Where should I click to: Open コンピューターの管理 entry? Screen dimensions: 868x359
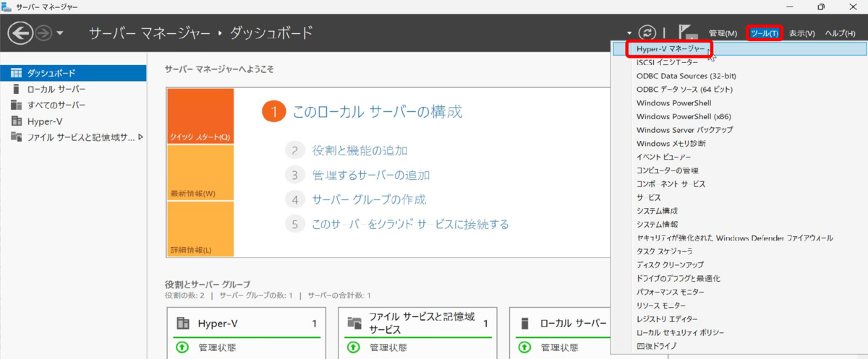pos(739,170)
